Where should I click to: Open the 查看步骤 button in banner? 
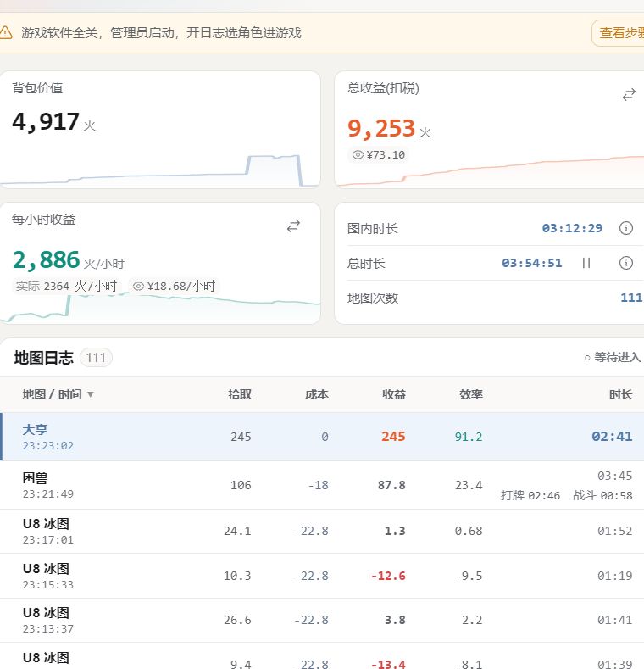pos(619,33)
